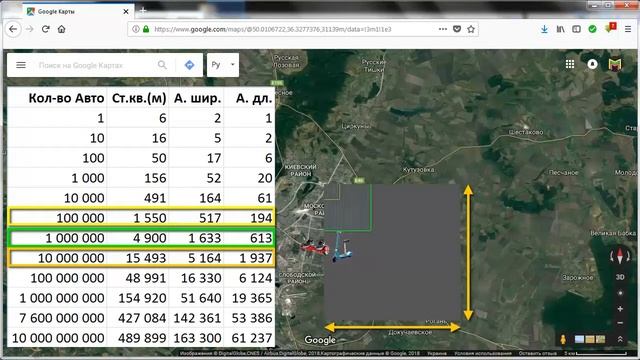
Task: Rotate the map counterclockwise
Action: pos(612,256)
